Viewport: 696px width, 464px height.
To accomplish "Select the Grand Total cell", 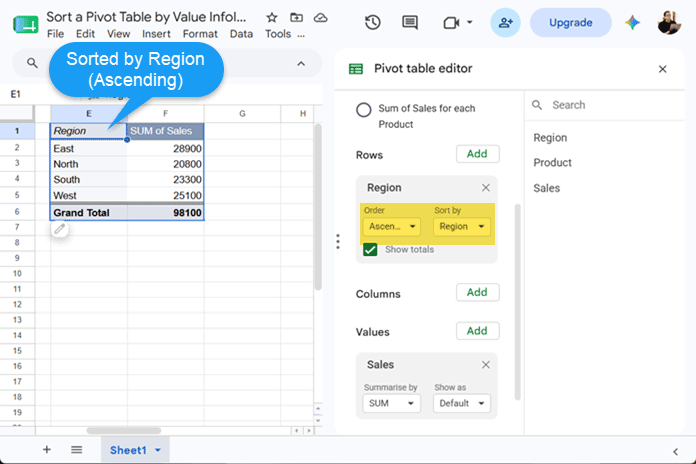I will [89, 213].
